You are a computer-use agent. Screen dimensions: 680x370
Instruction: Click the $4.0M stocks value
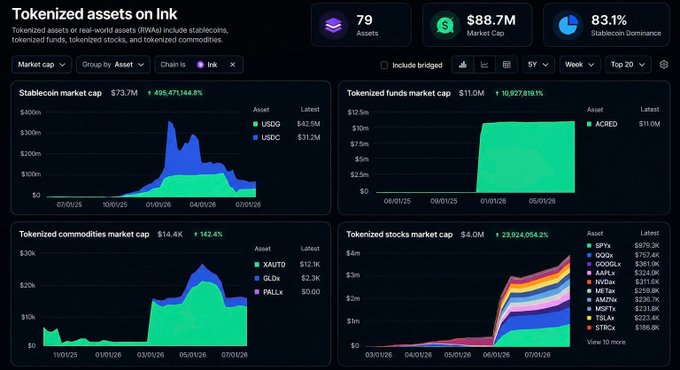[x=472, y=235]
